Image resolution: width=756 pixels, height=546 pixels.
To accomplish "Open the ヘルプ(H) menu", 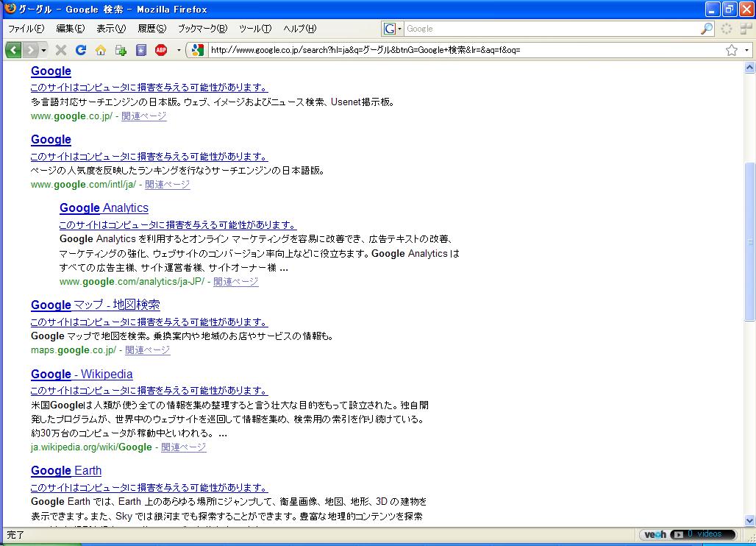I will point(300,29).
